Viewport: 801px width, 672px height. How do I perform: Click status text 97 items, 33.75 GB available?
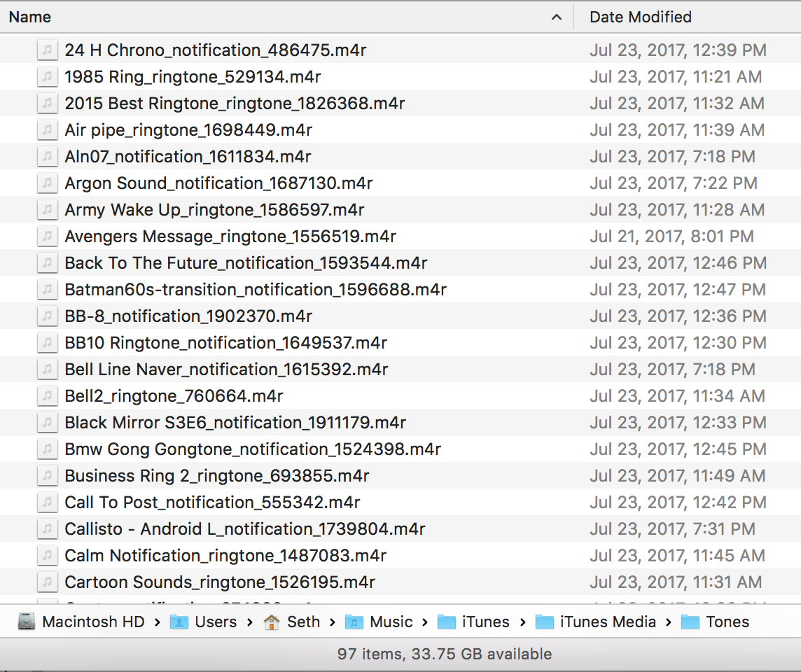coord(445,654)
